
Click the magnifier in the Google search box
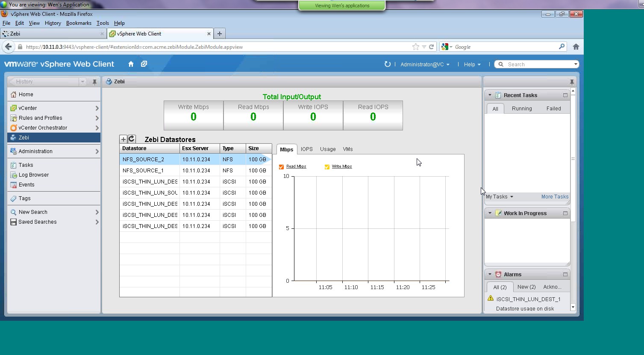[562, 47]
